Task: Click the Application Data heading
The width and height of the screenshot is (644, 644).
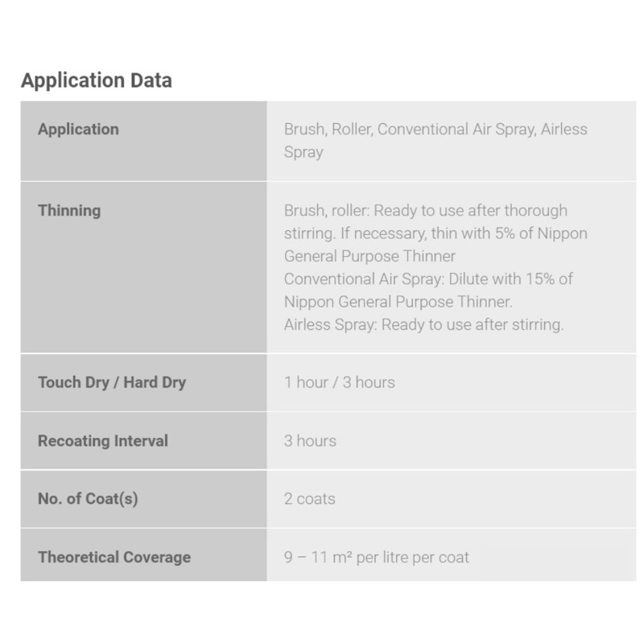Action: pos(96,80)
